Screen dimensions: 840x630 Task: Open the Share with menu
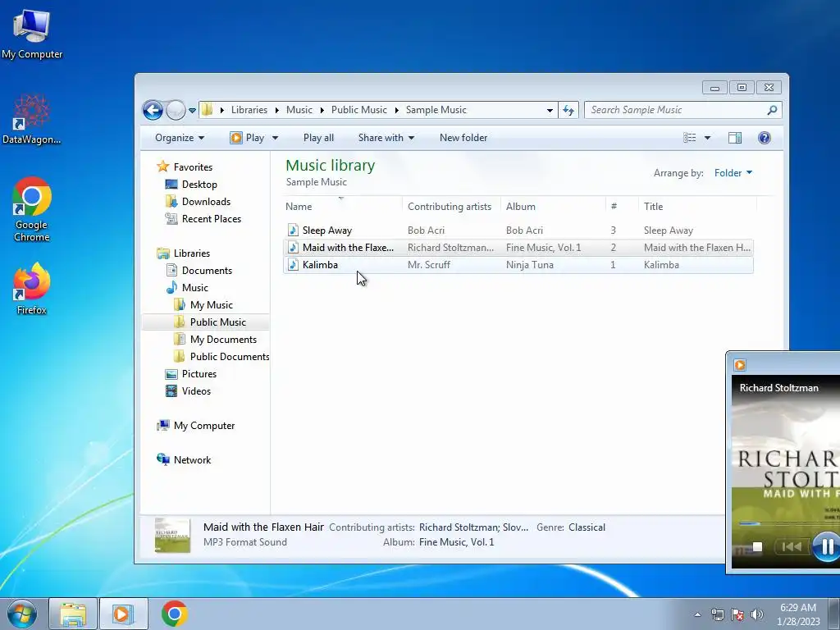(x=386, y=138)
